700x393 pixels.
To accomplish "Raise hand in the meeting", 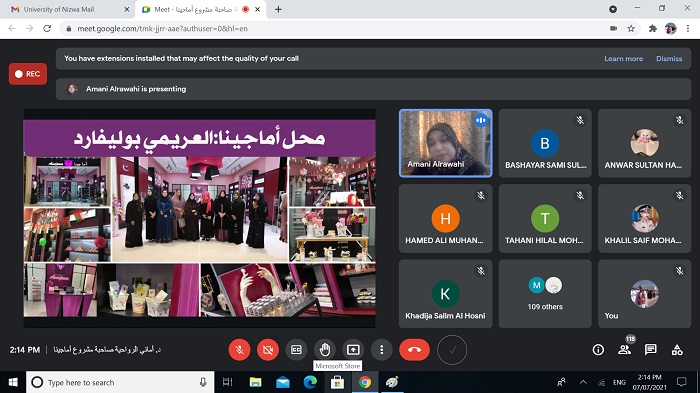I will [325, 350].
